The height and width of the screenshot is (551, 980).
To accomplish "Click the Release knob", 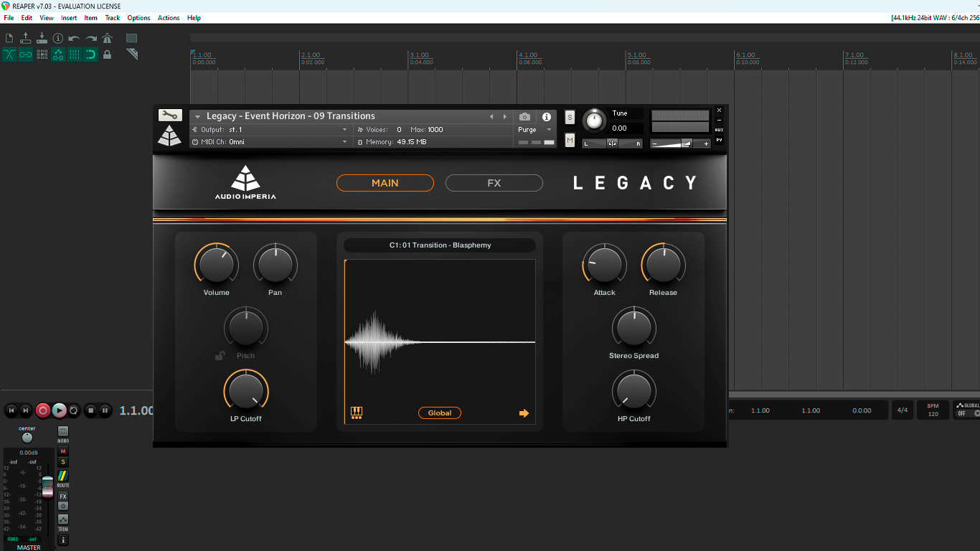I will 663,265.
